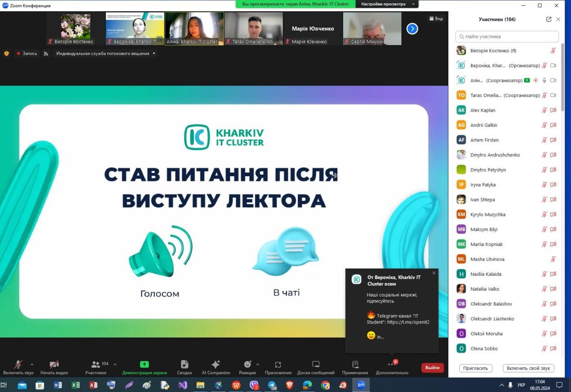Click muted mic icon for Masha Litvinova
The width and height of the screenshot is (571, 392).
553,259
